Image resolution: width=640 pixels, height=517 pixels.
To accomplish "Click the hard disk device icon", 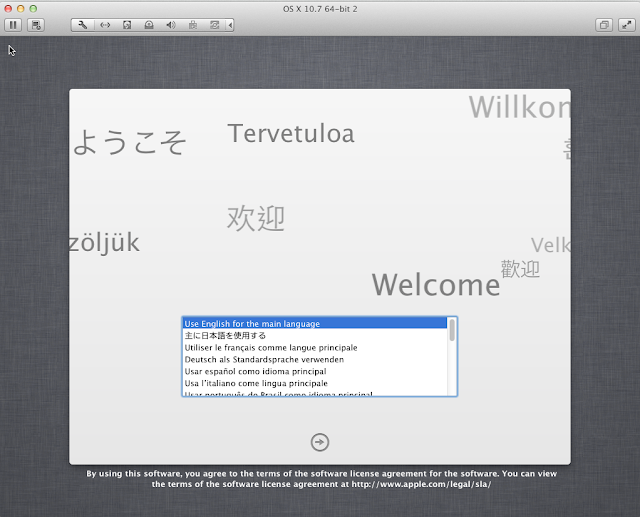I will pyautogui.click(x=127, y=25).
